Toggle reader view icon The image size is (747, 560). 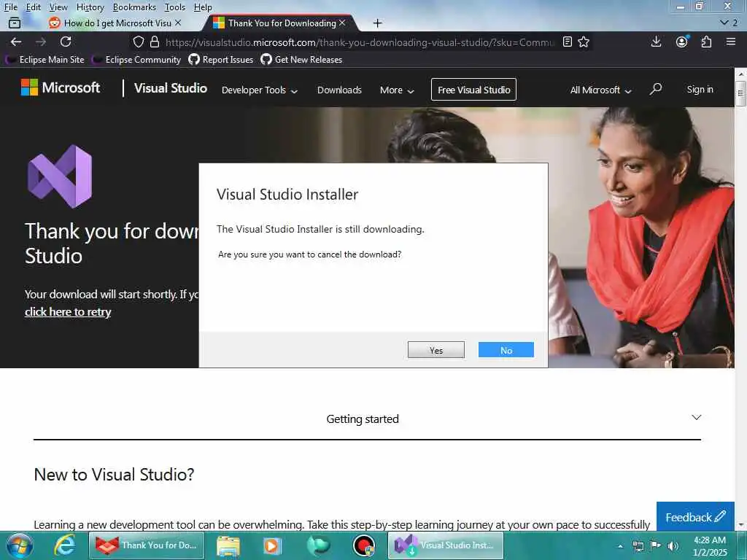point(567,42)
